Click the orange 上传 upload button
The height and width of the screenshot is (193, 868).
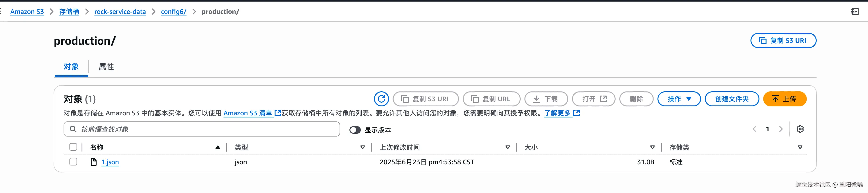point(784,99)
